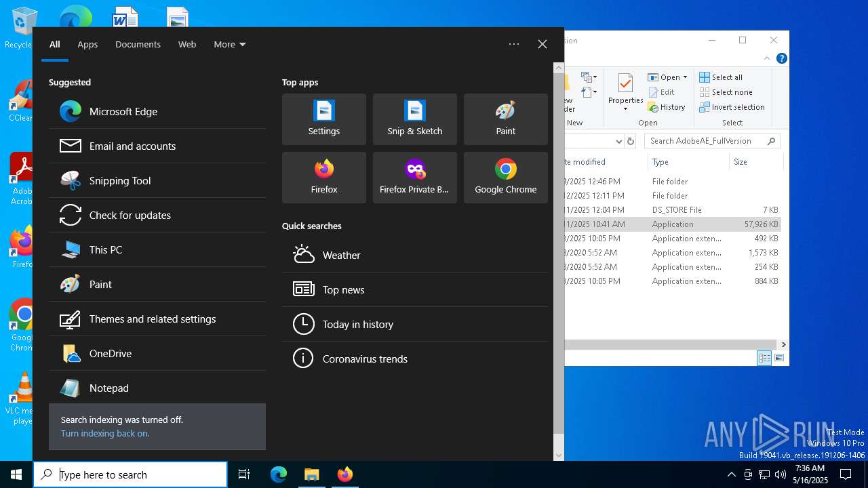Select the 57,926 KB Application row
The width and height of the screenshot is (868, 488).
pyautogui.click(x=673, y=224)
